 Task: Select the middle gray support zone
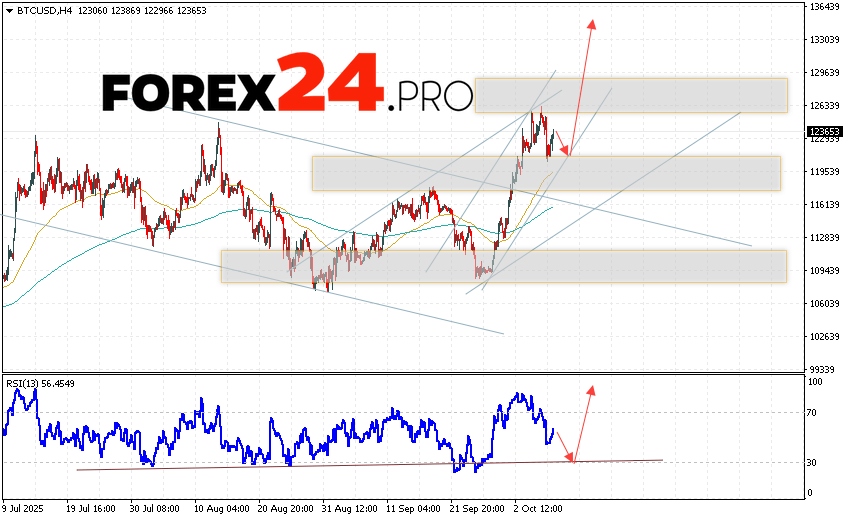click(545, 172)
